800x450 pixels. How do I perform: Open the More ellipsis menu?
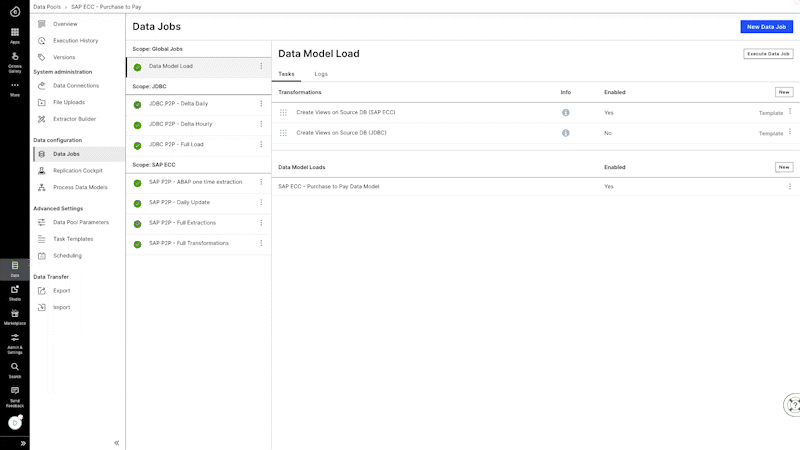[x=15, y=89]
